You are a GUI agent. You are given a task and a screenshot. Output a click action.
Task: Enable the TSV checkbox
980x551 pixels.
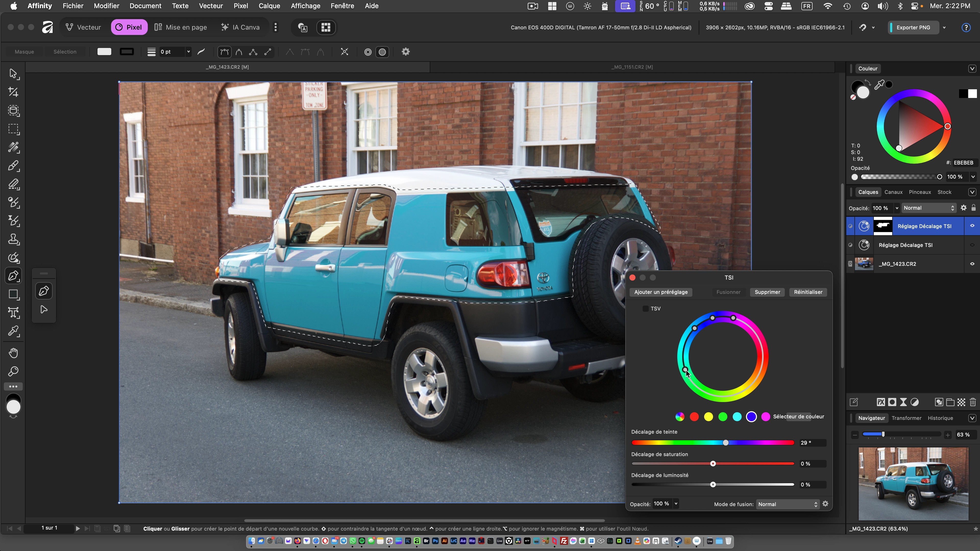[645, 308]
